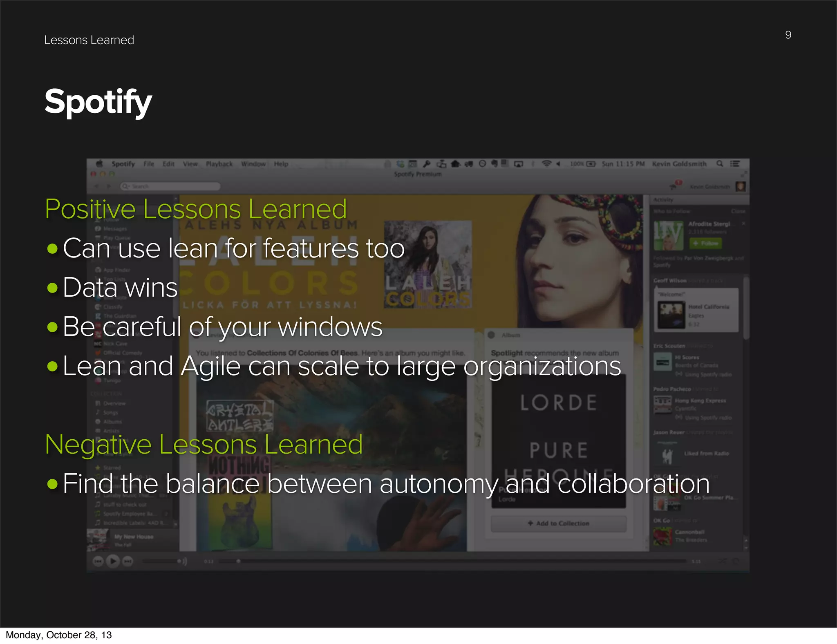Open Cannonball track in activity feed
This screenshot has width=837, height=644.
tap(689, 532)
